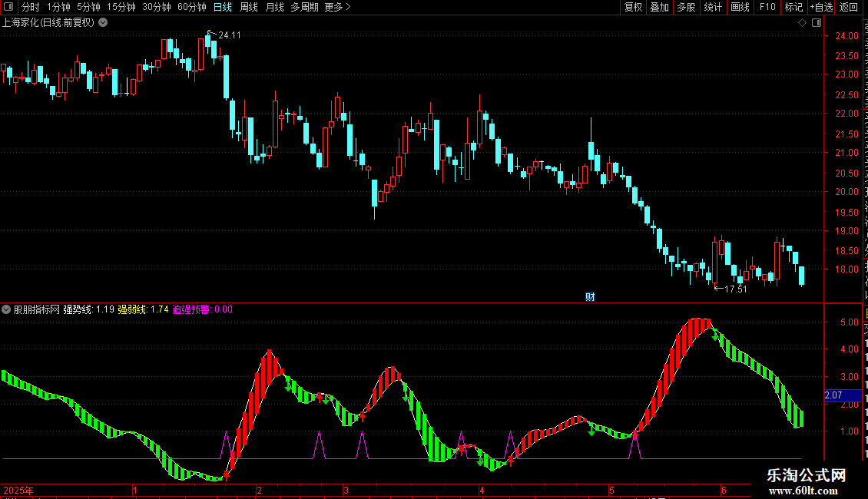Click the 2025年 date axis label
This screenshot has height=499, width=868.
pyautogui.click(x=18, y=490)
